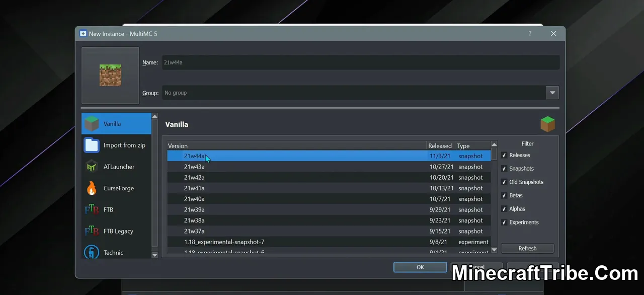644x295 pixels.
Task: Sort by the Released column header
Action: coord(440,146)
